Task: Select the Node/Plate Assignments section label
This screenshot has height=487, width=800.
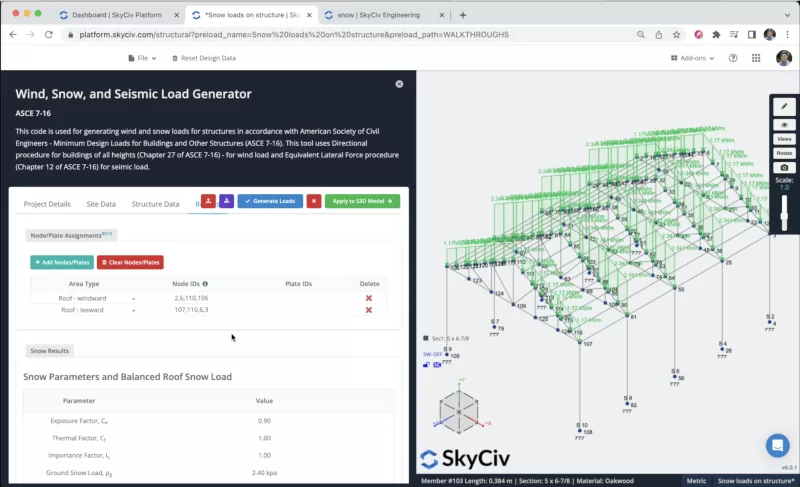Action: [x=71, y=235]
